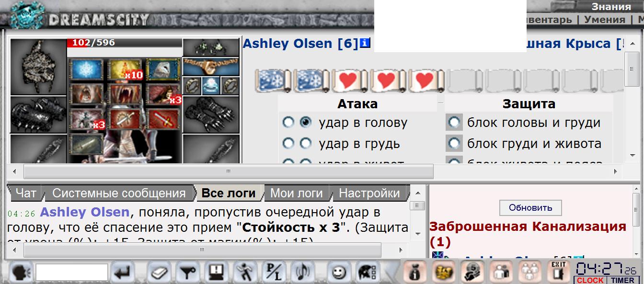Viewport: 644px width, 284px height.
Task: Click the battle panel vertical scrollbar down arrow
Action: (632, 156)
